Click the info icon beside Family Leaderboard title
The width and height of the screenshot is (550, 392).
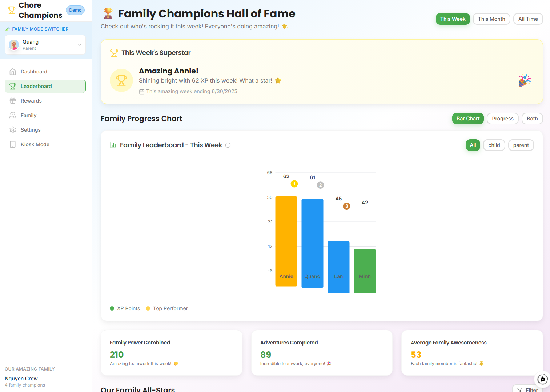pyautogui.click(x=228, y=145)
